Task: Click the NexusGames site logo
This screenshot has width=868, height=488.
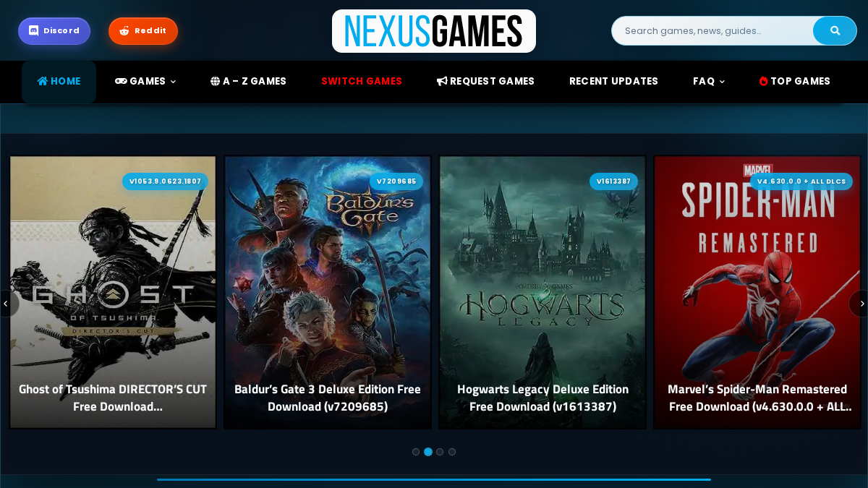Action: tap(434, 31)
